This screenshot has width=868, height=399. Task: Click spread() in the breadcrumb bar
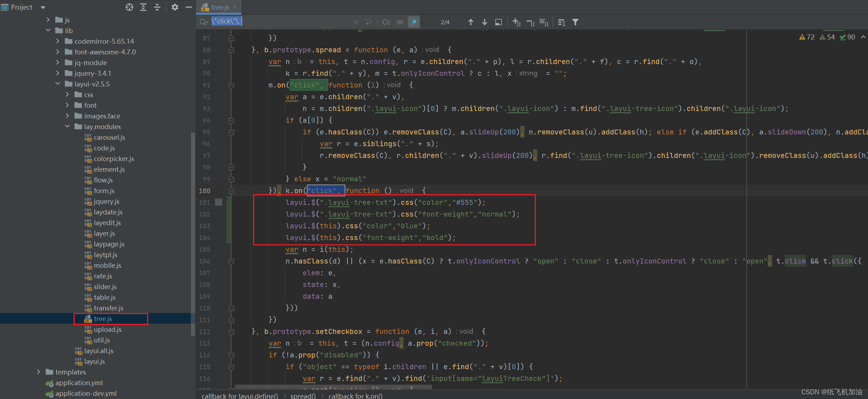[303, 396]
